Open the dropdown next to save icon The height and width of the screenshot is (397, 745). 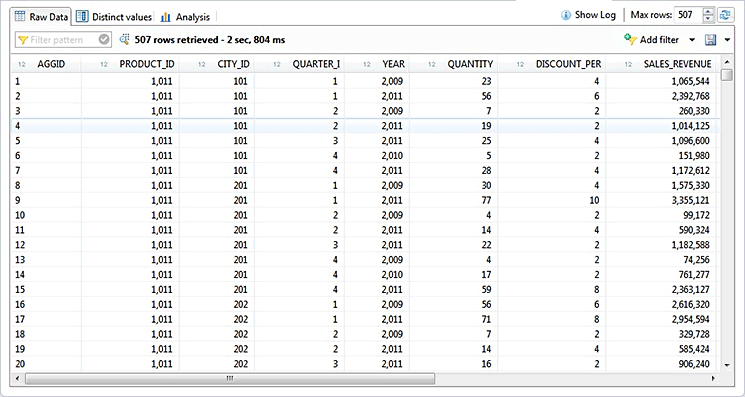pyautogui.click(x=727, y=40)
